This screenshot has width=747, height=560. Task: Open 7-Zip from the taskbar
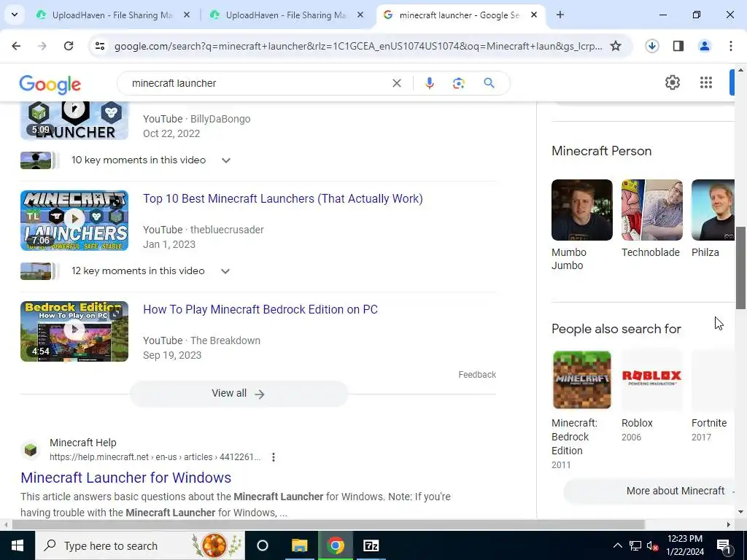371,545
